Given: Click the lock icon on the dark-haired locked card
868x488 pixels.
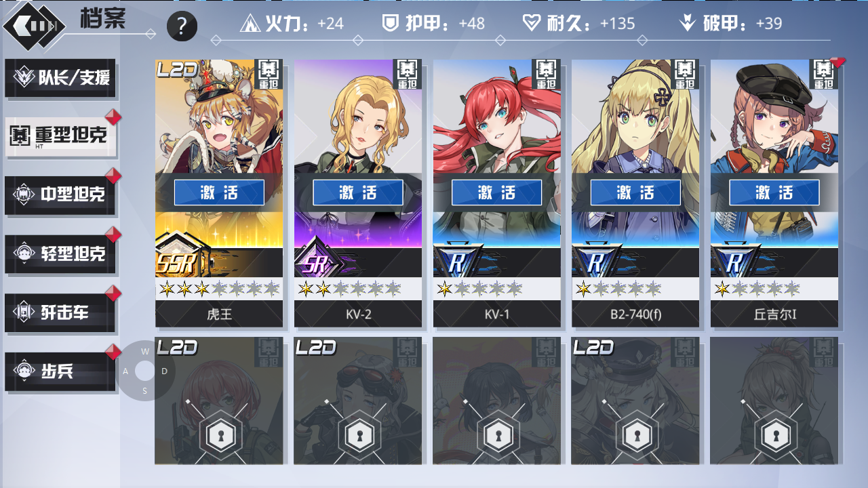Looking at the screenshot, I should point(496,436).
